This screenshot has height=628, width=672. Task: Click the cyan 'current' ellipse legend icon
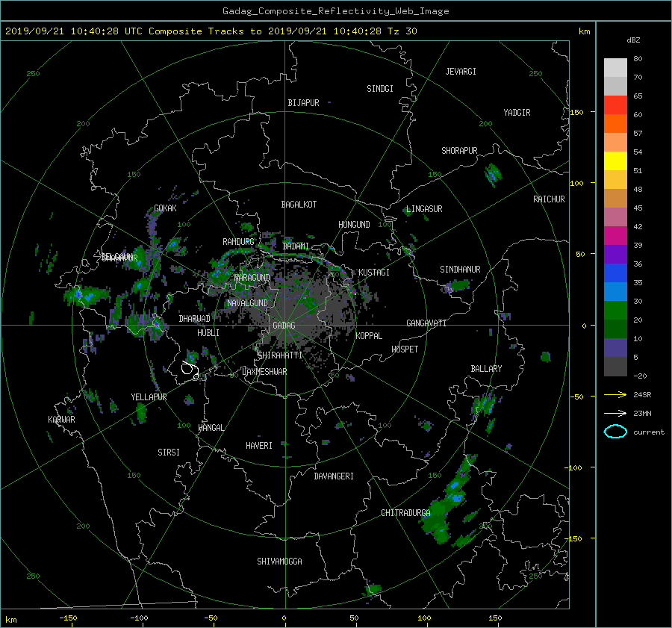tap(615, 432)
